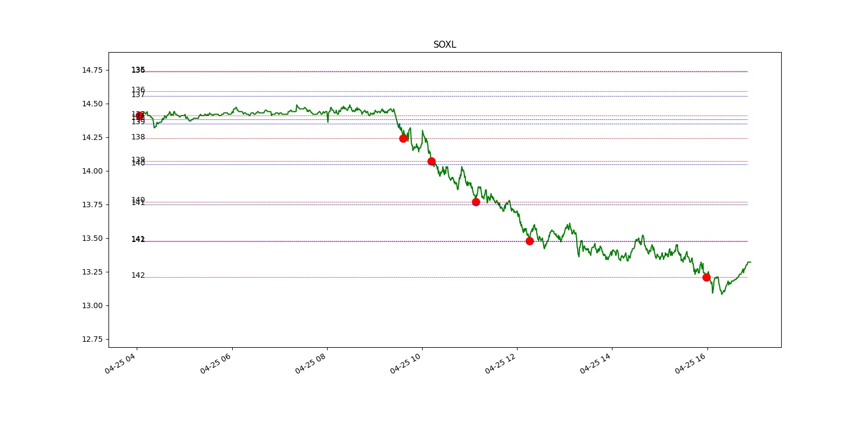Click the 04-25 12 x-axis label
868x434 pixels.
(x=500, y=363)
